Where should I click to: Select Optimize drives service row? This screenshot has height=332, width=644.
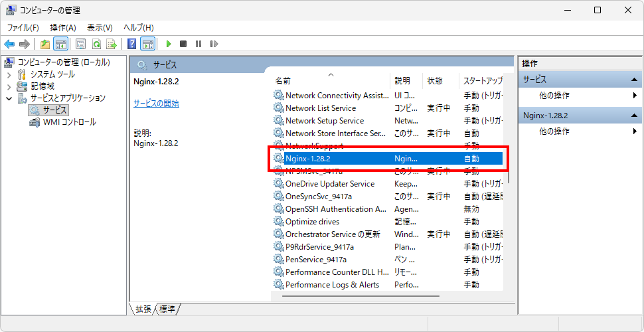point(388,222)
